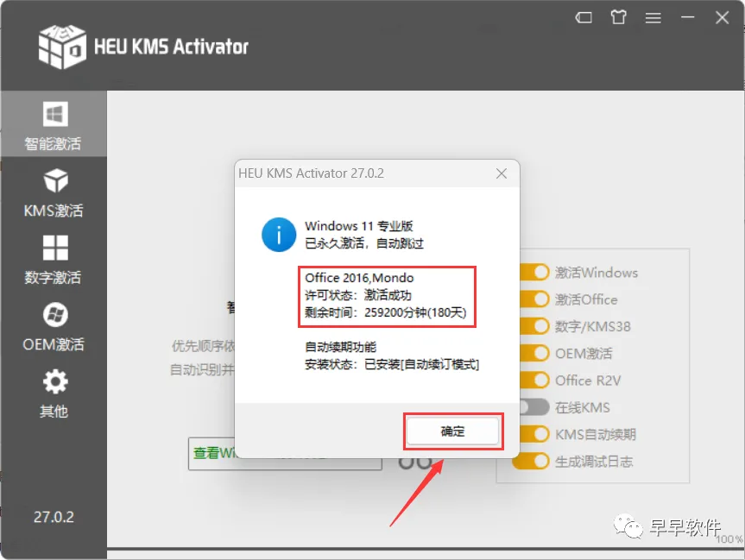Click the HEU KMS Activator title text
This screenshot has height=560, width=745.
point(171,47)
